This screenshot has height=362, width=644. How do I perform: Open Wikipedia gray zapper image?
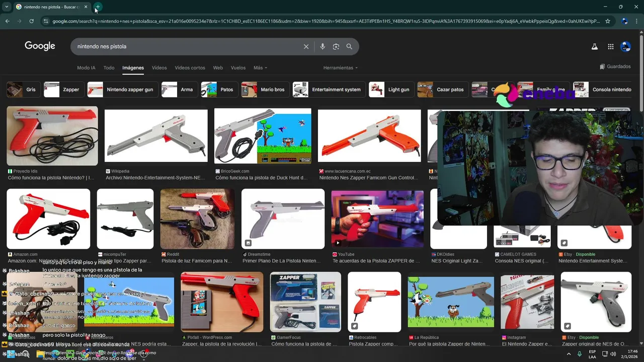(x=156, y=136)
